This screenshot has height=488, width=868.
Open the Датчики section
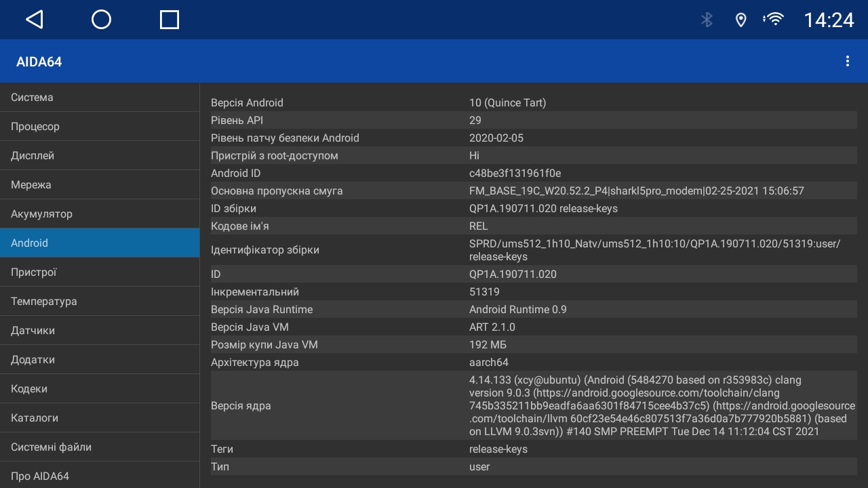(100, 331)
